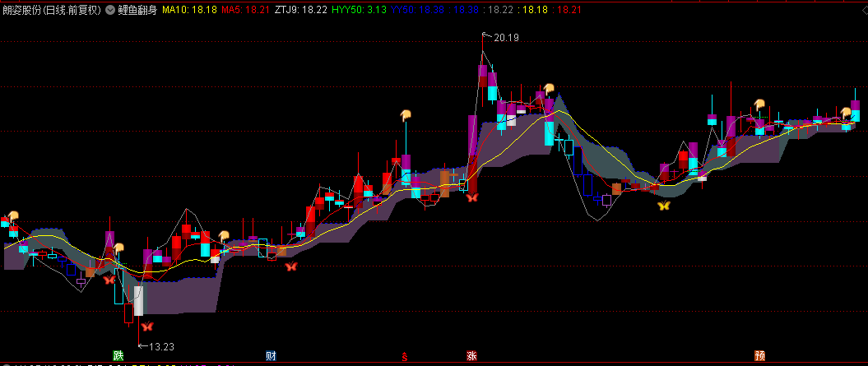Image resolution: width=868 pixels, height=366 pixels.
Task: Click the white ZTJ9: 18.22 label
Action: [301, 10]
